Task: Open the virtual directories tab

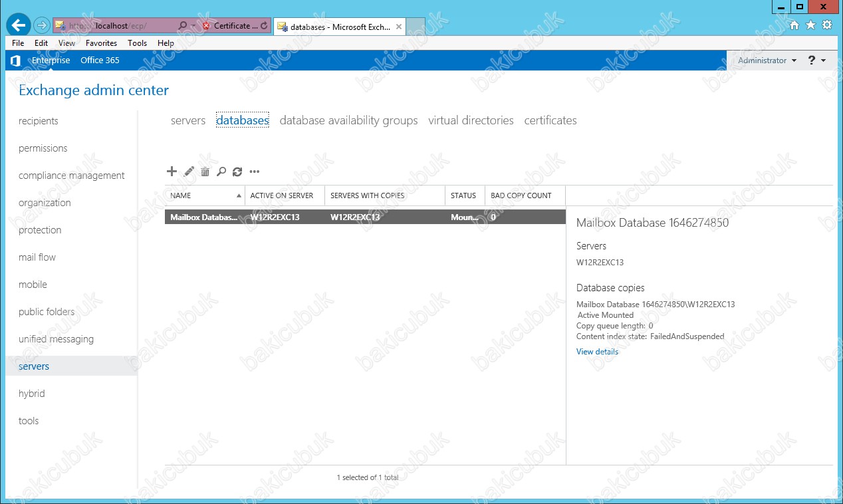Action: pyautogui.click(x=471, y=120)
